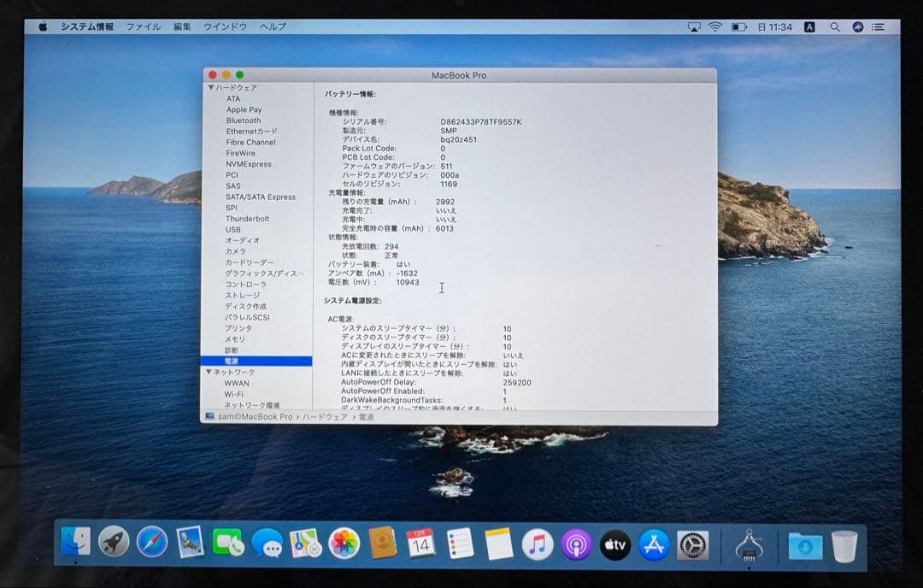Click the Wi-Fi status icon in menu bar
Viewport: 923px width, 588px height.
coord(714,26)
